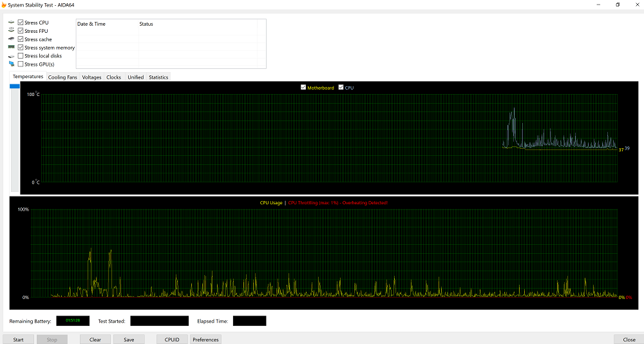Click the blue vertical slider beside temperature graph
Viewport: 644px width, 344px height.
[x=15, y=86]
